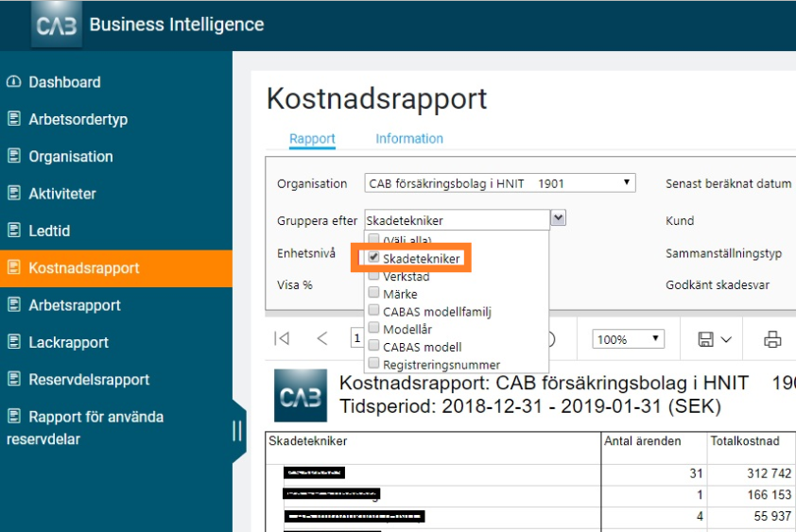Image resolution: width=796 pixels, height=532 pixels.
Task: Switch to the Rapport tab
Action: 312,139
